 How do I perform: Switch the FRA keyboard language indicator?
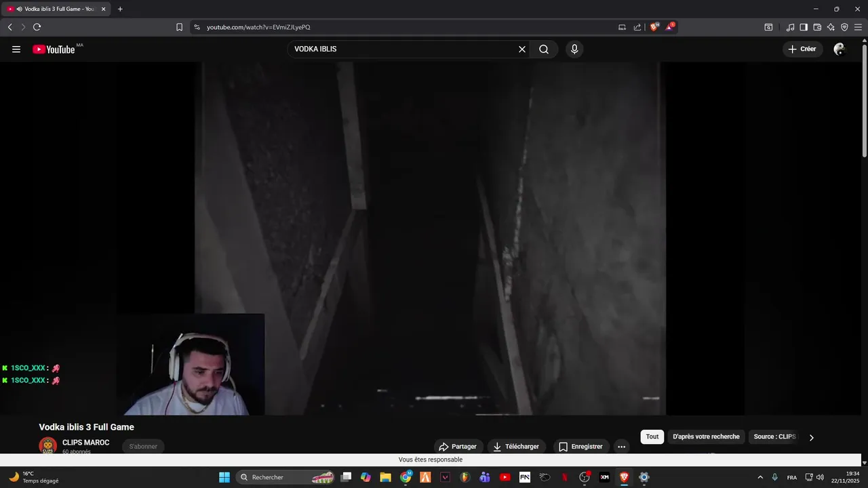(x=792, y=477)
